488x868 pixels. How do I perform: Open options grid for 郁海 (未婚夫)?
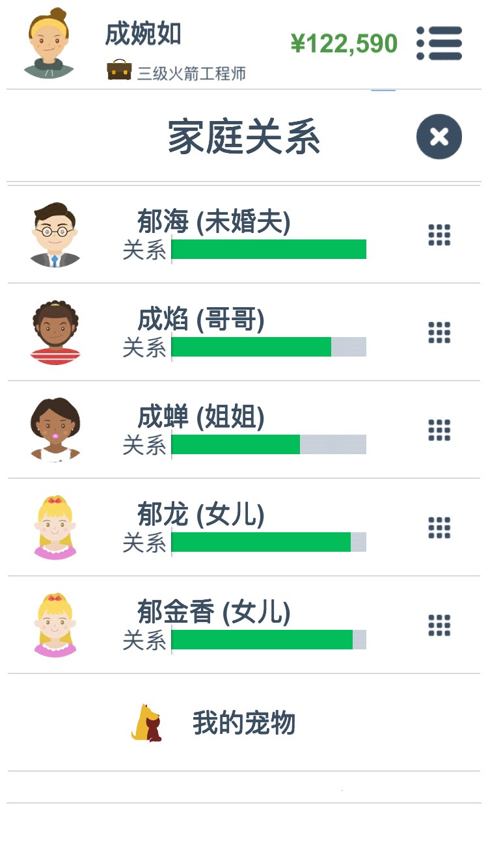(x=439, y=234)
